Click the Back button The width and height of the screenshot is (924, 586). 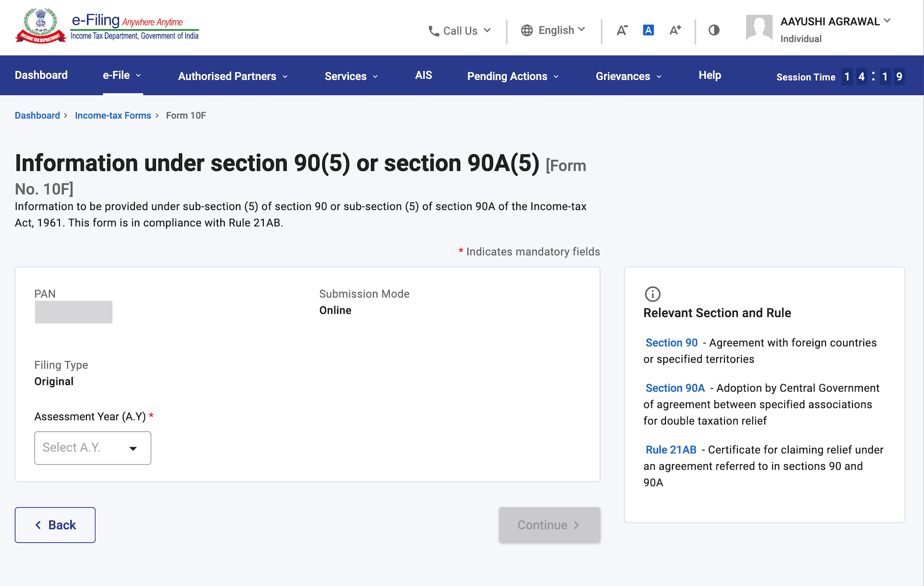[55, 525]
